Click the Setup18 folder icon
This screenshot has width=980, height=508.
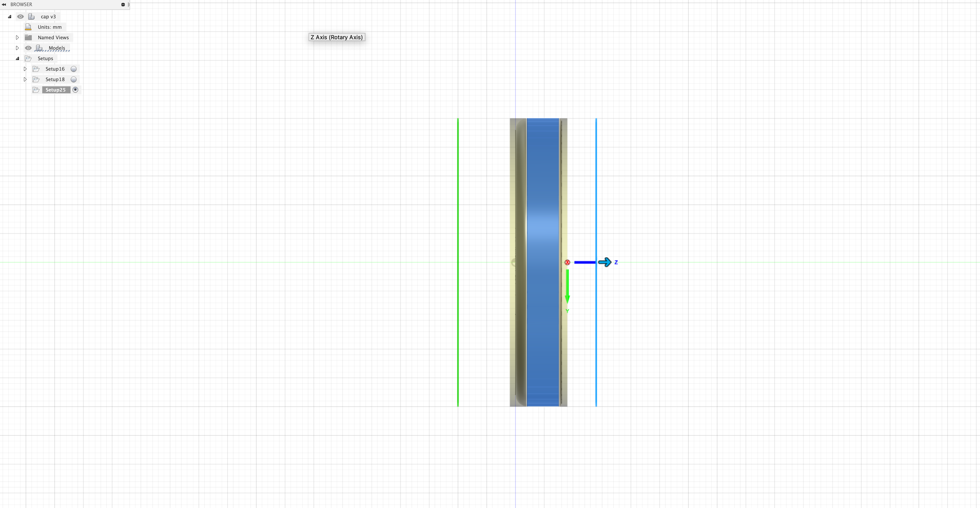(36, 79)
